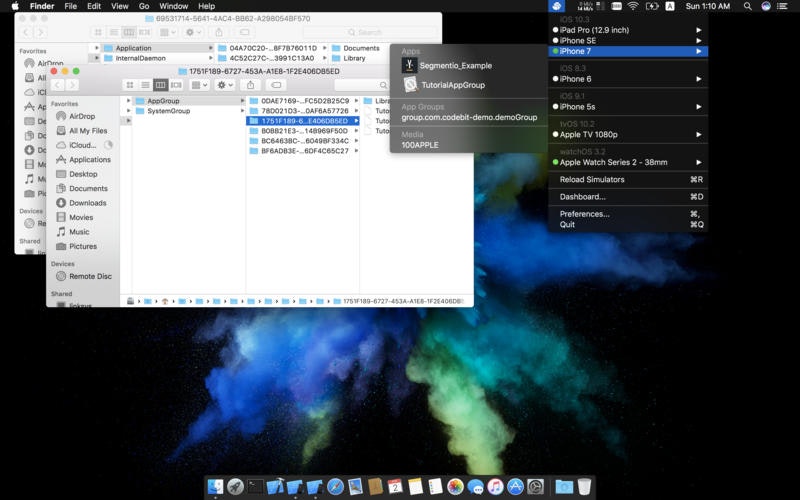Screen dimensions: 800x500
Task: Open Siri from the menu bar
Action: (x=766, y=6)
